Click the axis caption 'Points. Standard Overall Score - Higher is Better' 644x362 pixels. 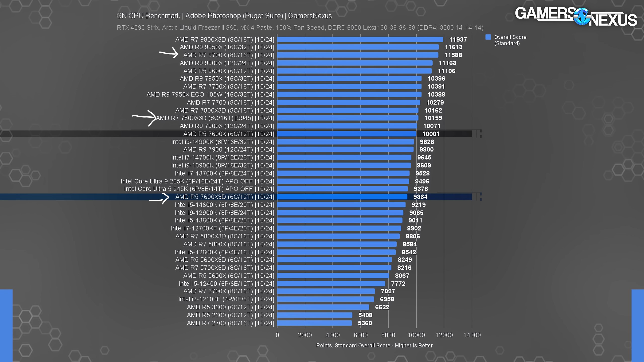click(x=374, y=346)
